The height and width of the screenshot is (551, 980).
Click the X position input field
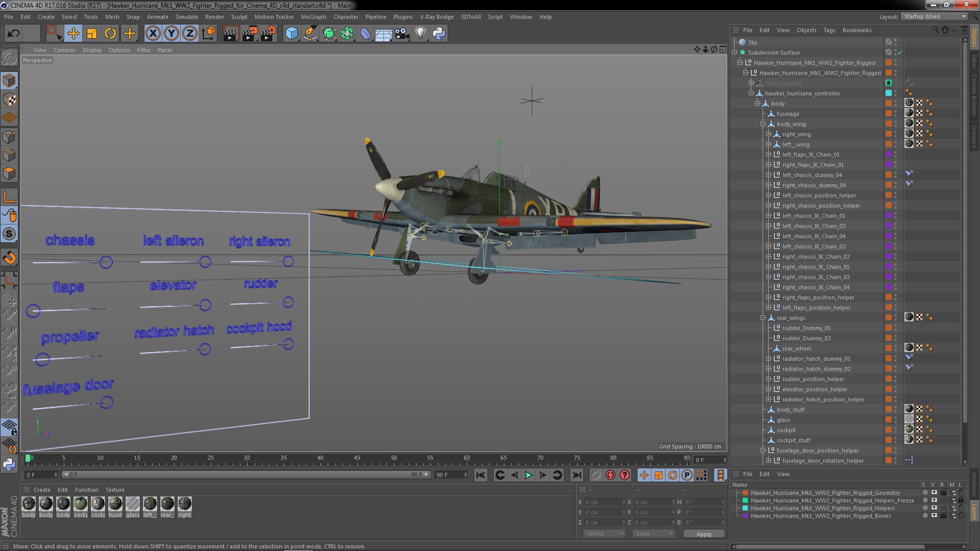604,502
